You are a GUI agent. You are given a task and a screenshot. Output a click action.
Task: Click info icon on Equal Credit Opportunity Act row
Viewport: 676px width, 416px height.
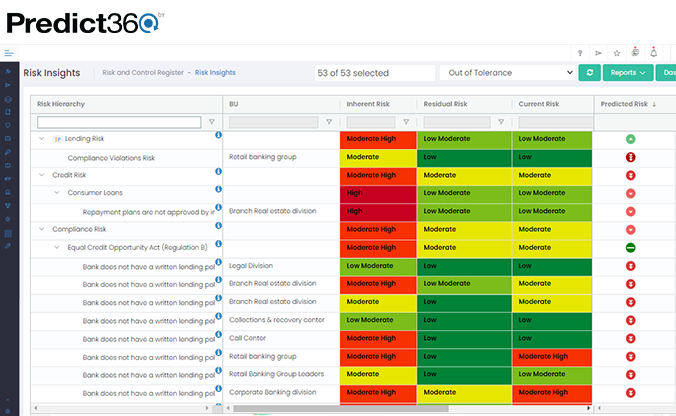point(219,244)
